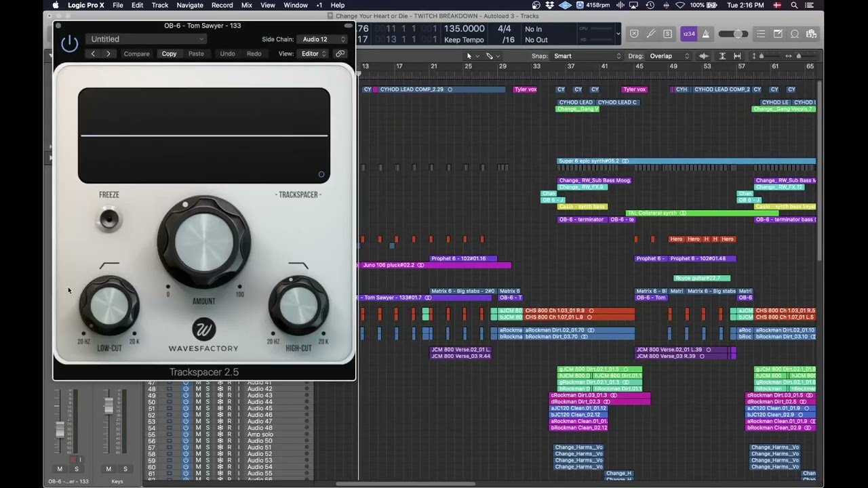Open the Note Pads button
This screenshot has height=488, width=868.
(x=778, y=34)
